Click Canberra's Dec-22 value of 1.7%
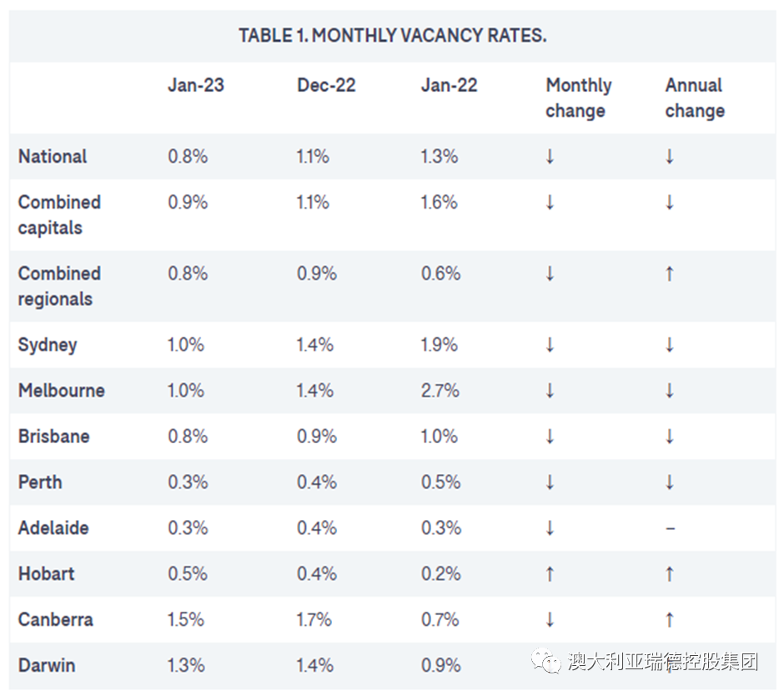 314,620
